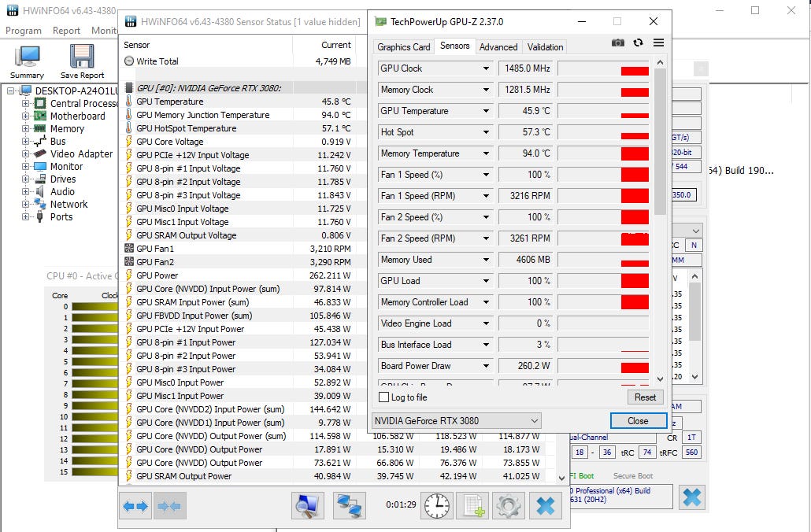Open Hot Spot sensor dropdown

[x=486, y=132]
